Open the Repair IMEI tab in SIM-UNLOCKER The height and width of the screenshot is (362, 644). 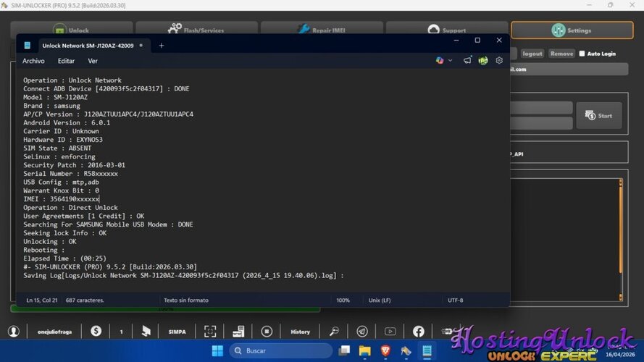click(322, 30)
